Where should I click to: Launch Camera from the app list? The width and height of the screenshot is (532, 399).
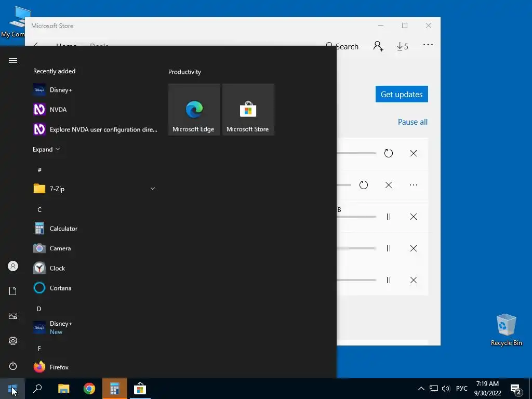click(95, 248)
